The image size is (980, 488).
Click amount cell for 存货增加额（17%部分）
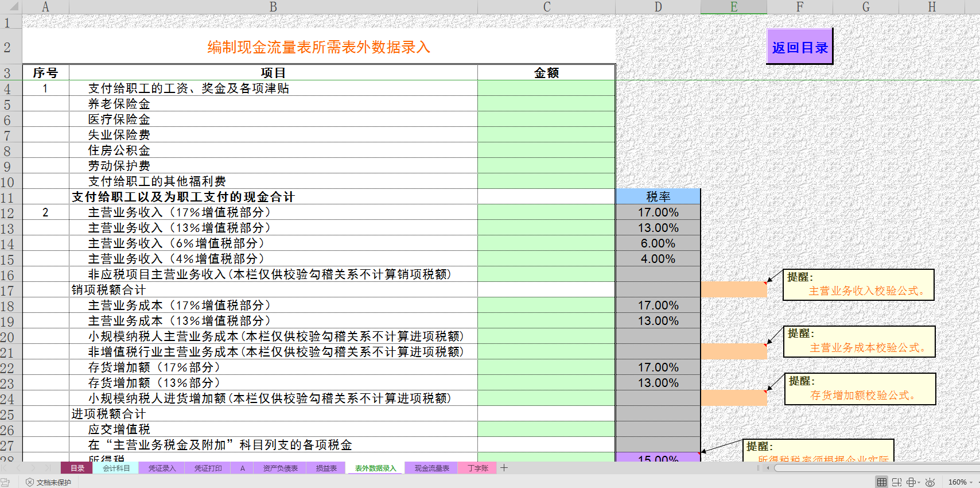[546, 367]
